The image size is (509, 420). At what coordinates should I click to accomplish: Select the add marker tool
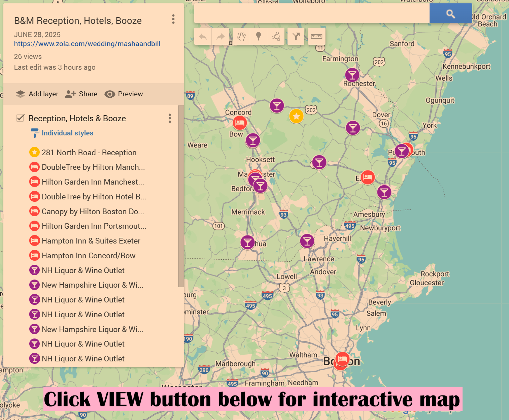click(259, 36)
